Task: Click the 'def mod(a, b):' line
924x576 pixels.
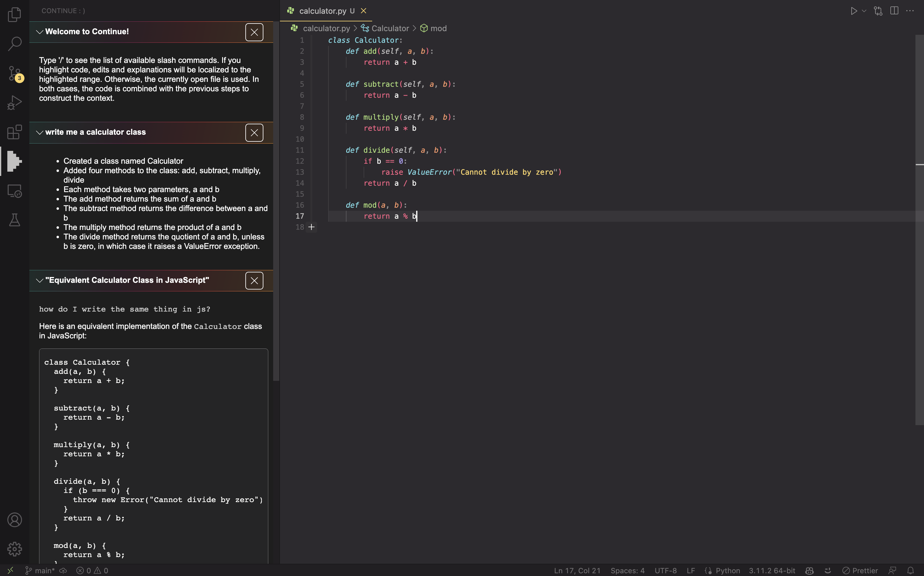Action: point(376,205)
